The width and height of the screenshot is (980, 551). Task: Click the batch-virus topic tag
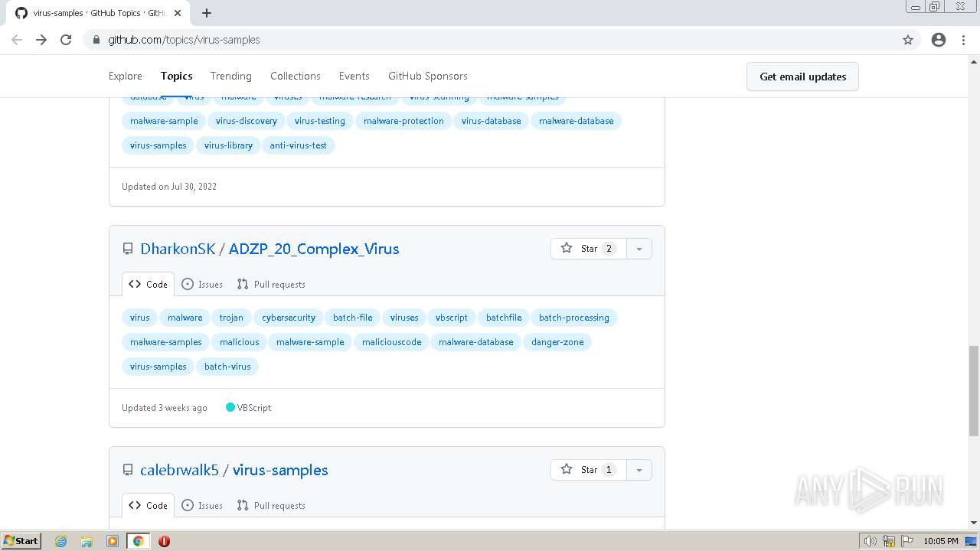point(227,367)
